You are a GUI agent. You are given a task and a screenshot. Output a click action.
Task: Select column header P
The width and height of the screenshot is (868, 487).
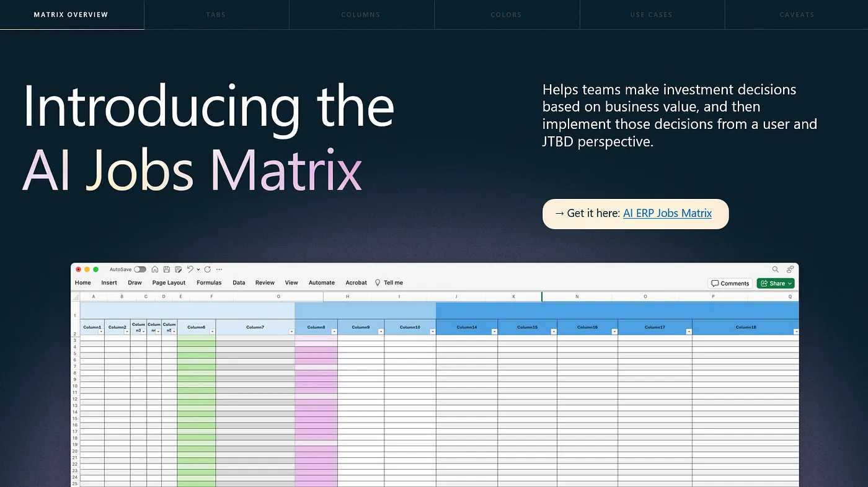pos(713,297)
